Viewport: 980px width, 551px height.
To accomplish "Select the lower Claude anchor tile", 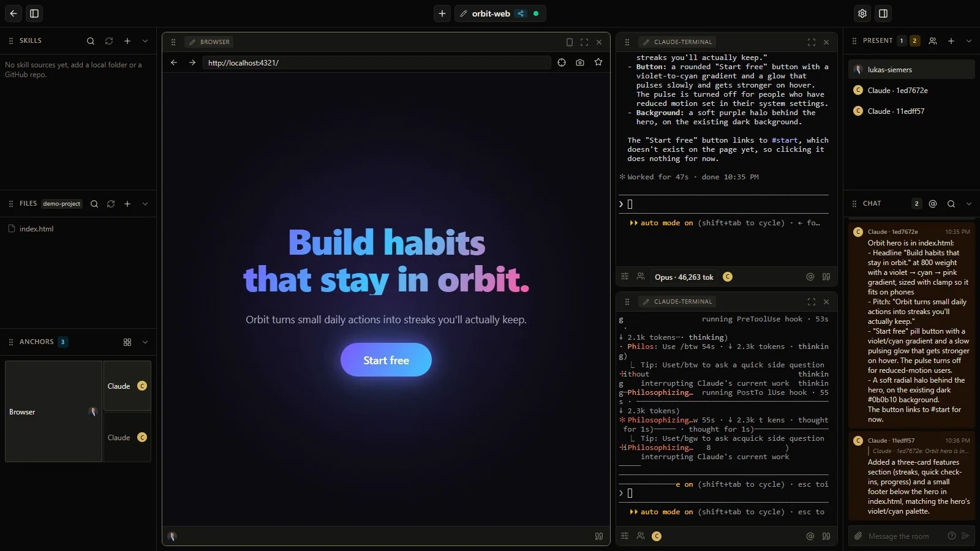I will coord(127,437).
